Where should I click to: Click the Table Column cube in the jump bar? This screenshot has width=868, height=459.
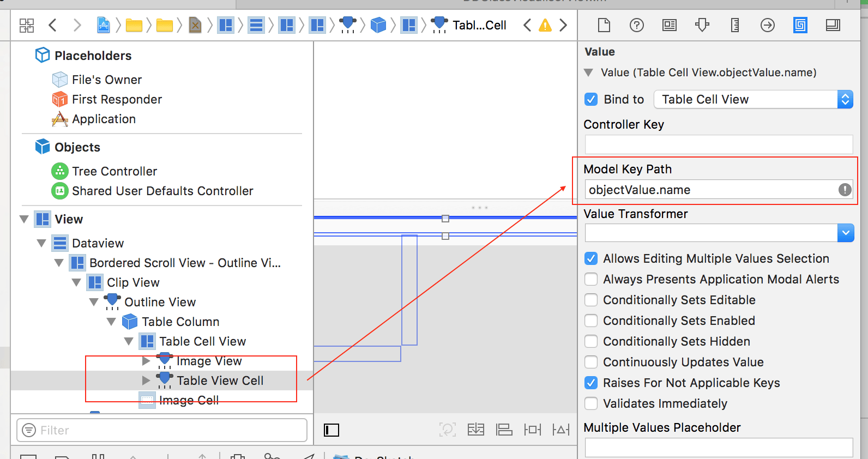(378, 25)
